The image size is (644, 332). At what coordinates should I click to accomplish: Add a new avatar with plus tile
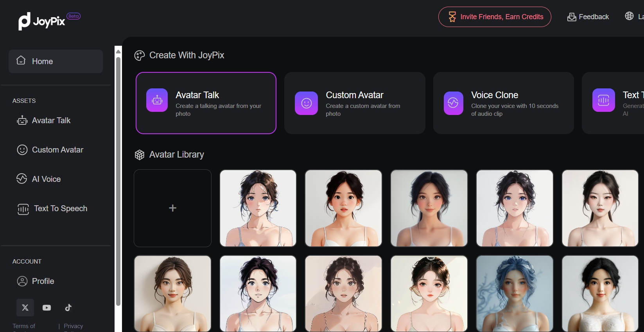[172, 208]
